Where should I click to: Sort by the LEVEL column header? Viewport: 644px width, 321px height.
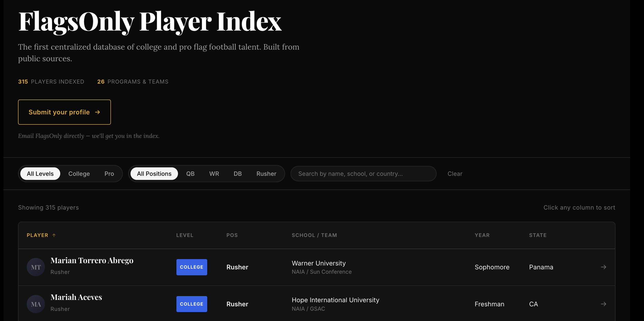click(x=185, y=235)
